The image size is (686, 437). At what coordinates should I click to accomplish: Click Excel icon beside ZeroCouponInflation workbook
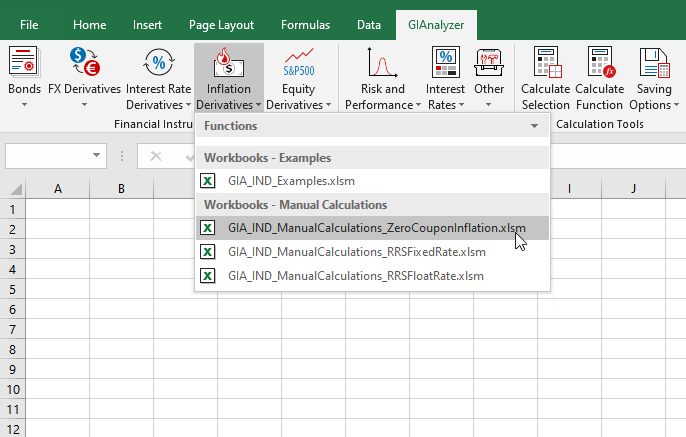[x=208, y=228]
